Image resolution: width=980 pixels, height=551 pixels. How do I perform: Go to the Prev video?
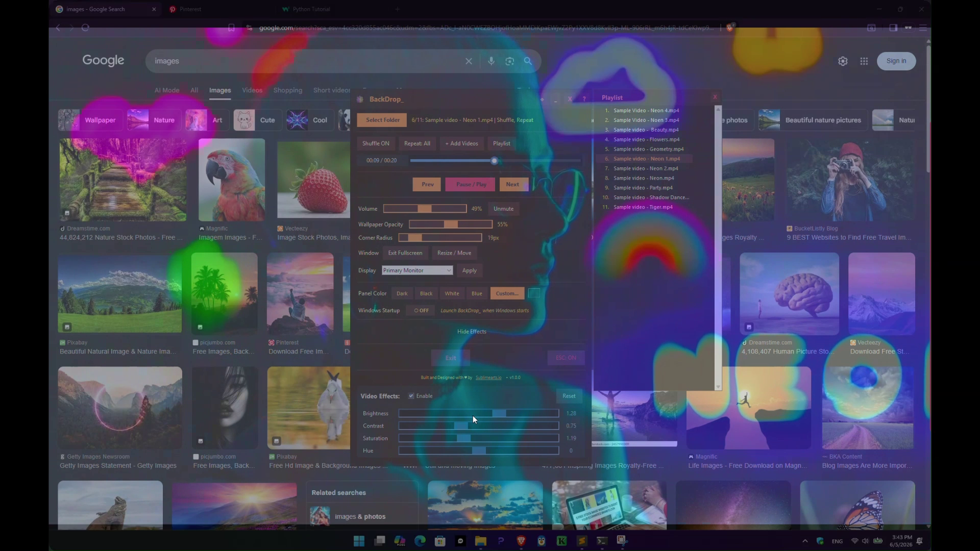(428, 184)
